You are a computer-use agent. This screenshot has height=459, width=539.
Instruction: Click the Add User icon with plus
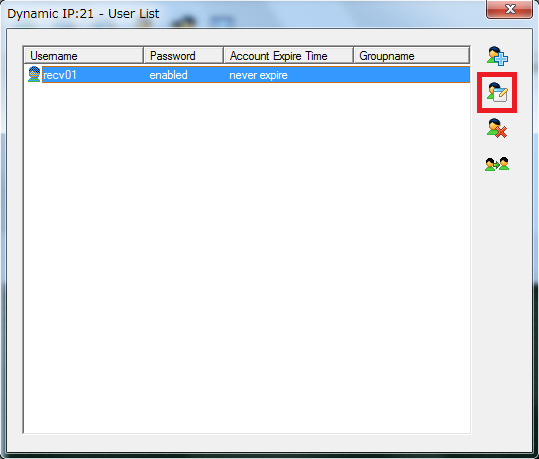[497, 56]
